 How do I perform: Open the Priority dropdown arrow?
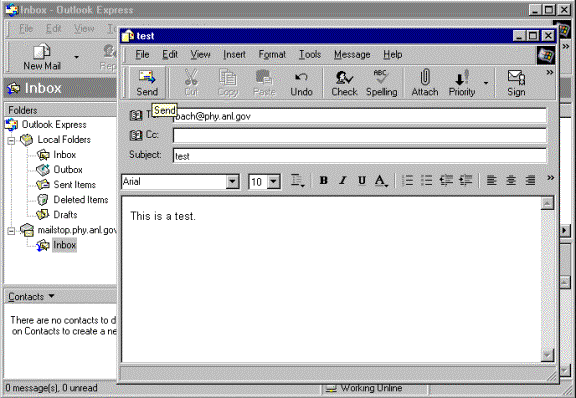tap(486, 83)
